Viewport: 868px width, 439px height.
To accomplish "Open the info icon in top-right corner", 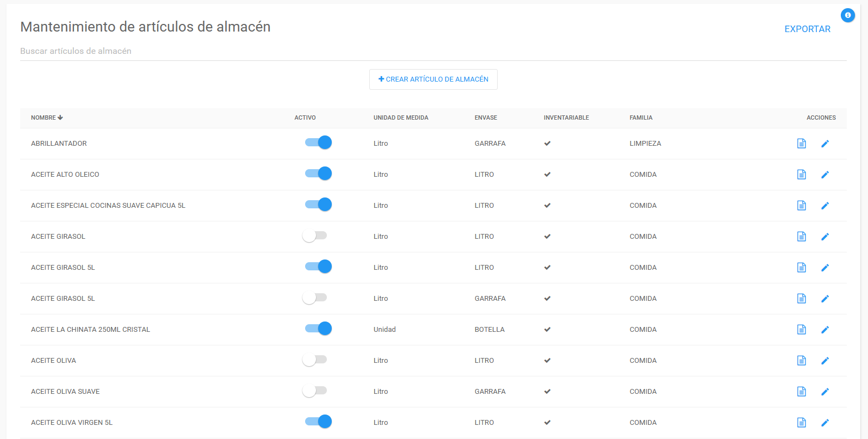I will pyautogui.click(x=847, y=15).
